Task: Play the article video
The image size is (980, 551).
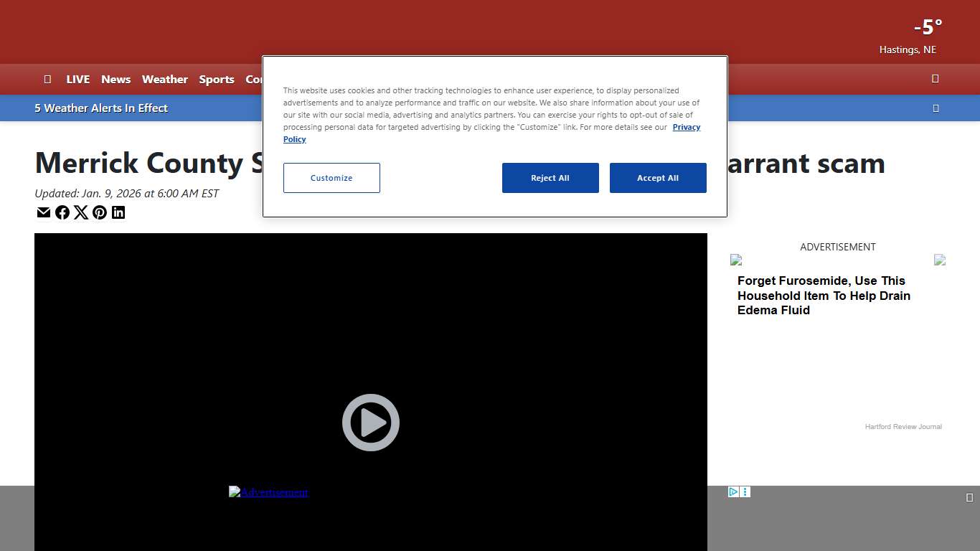Action: (371, 423)
